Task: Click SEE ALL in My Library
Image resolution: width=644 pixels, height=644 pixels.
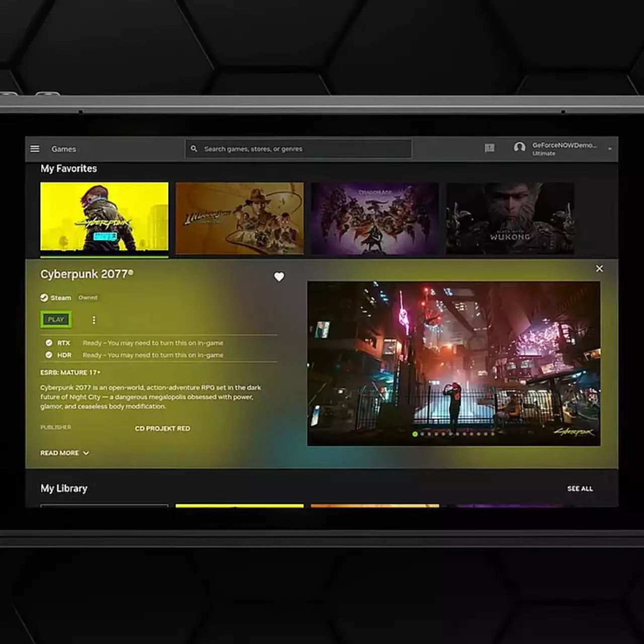Action: [580, 488]
